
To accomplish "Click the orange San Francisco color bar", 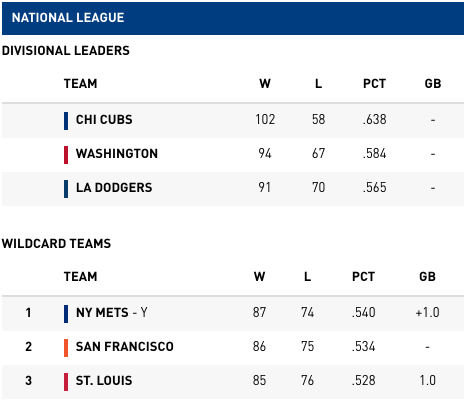I will [66, 348].
